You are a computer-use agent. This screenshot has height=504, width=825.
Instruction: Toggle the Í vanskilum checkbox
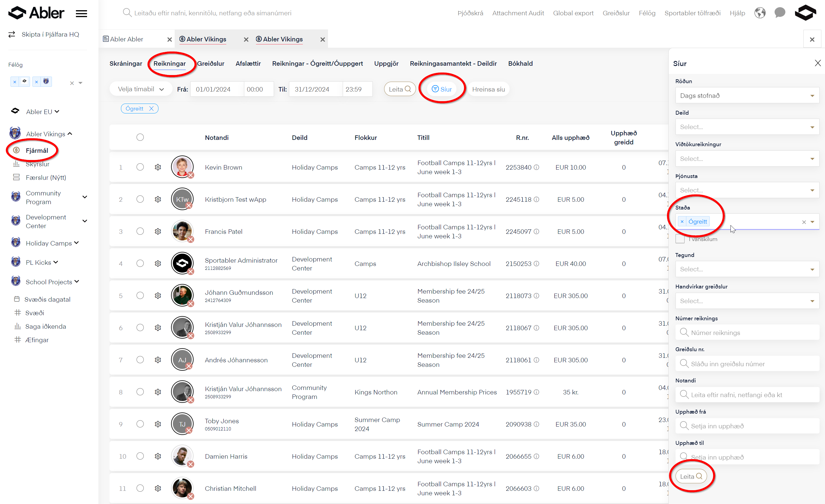click(x=680, y=239)
